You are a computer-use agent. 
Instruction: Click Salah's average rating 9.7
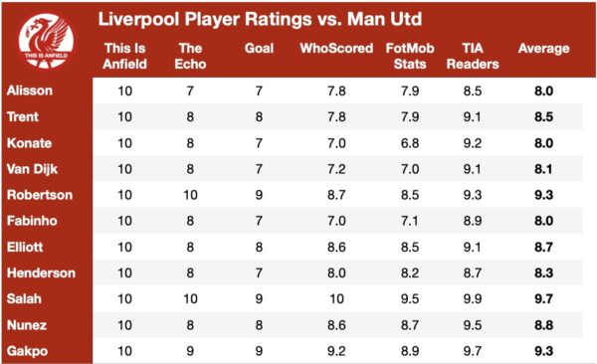pos(543,299)
